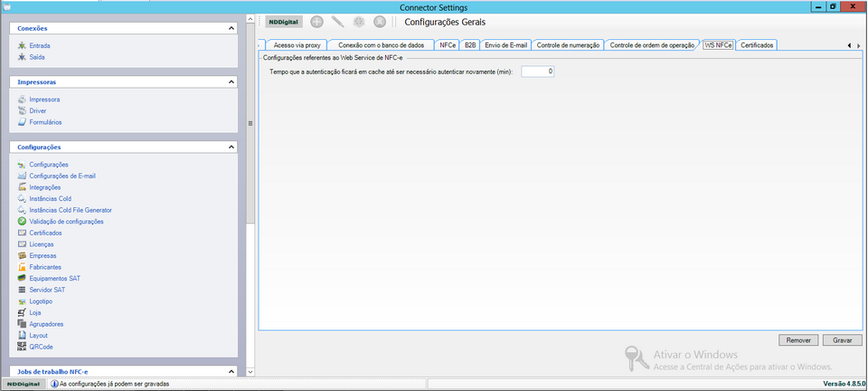868x391 pixels.
Task: Open Validação de configurações
Action: [x=66, y=222]
